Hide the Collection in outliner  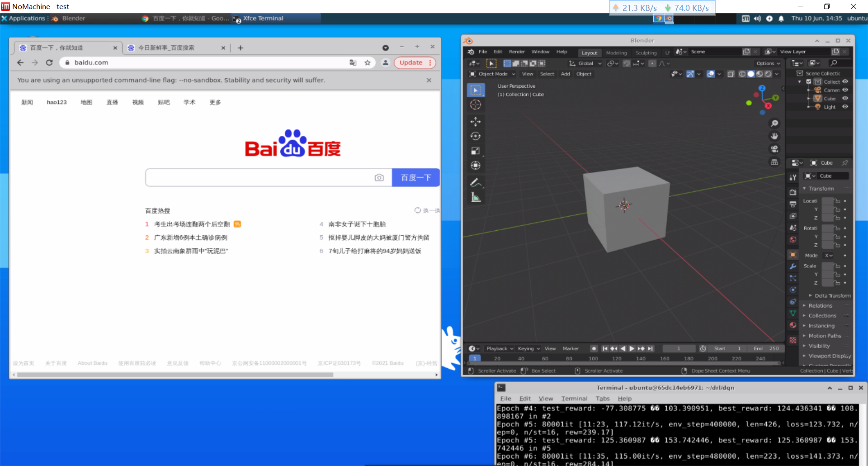[x=845, y=82]
